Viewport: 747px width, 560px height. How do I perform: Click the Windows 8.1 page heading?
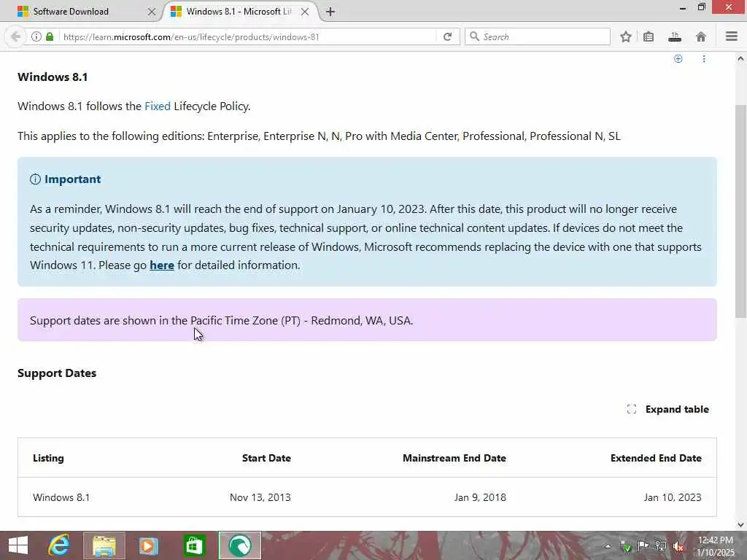(x=53, y=77)
